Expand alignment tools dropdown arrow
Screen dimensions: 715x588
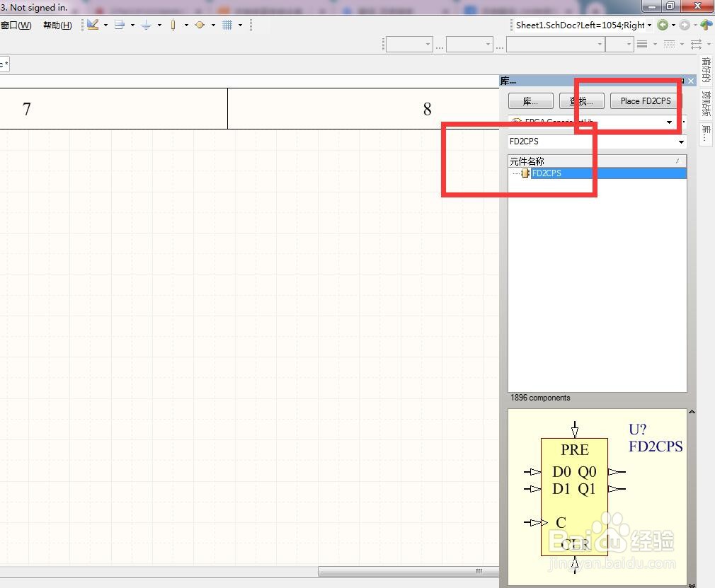[132, 25]
